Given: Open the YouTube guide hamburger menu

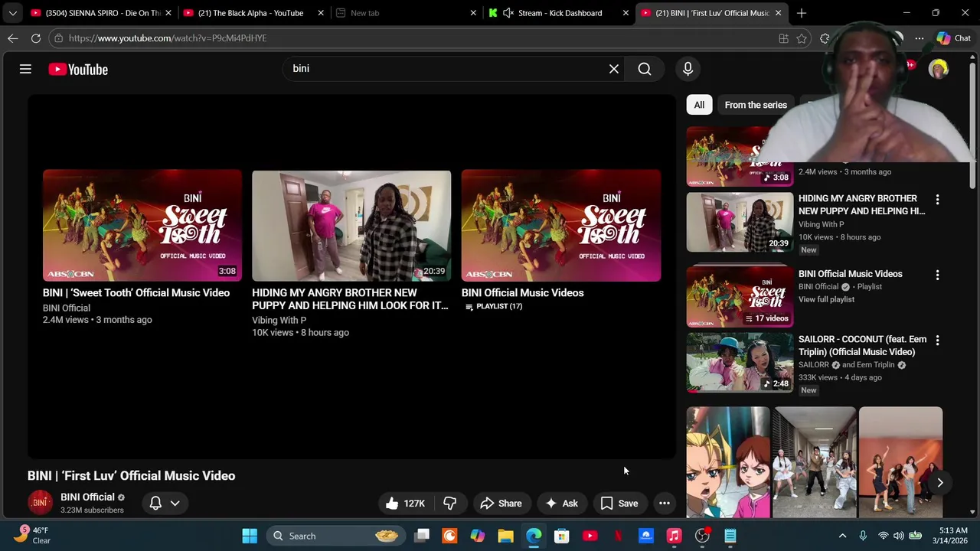Looking at the screenshot, I should [x=25, y=69].
